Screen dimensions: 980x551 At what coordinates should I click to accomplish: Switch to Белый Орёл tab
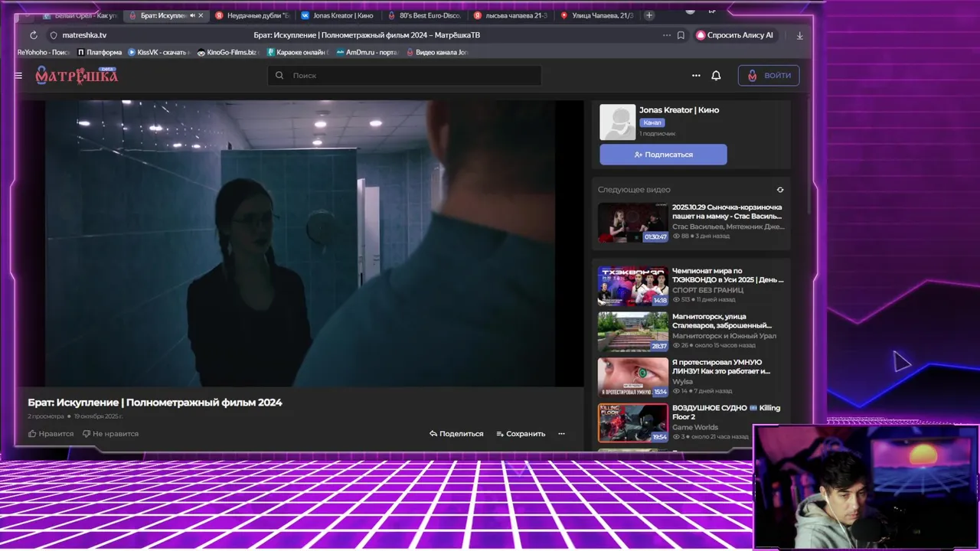click(x=80, y=15)
